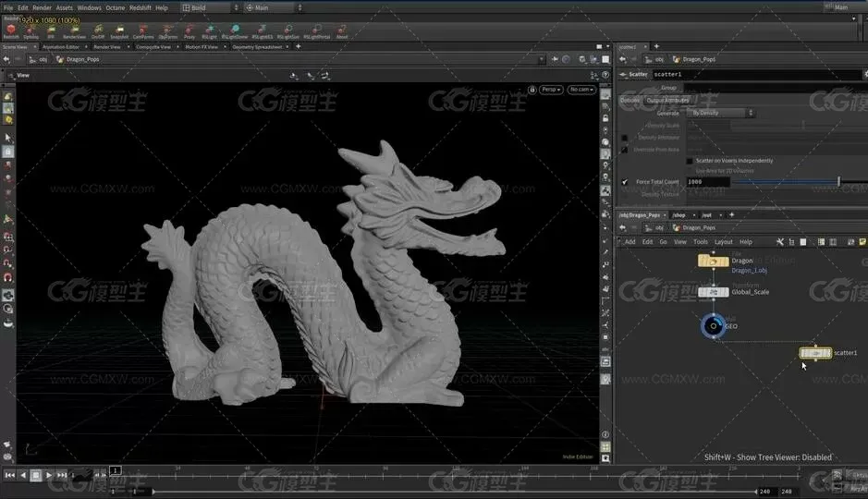Click the Dragon_Pops path button in Scene View
The width and height of the screenshot is (868, 499).
(78, 59)
